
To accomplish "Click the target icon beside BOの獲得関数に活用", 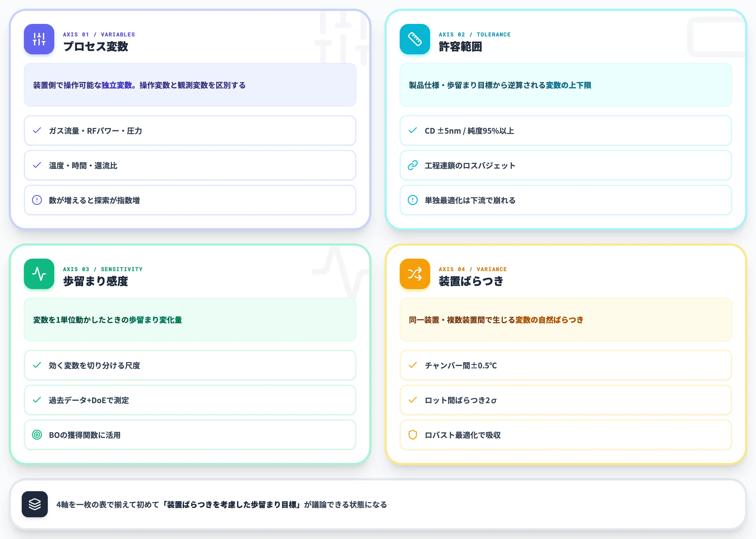I will pyautogui.click(x=37, y=435).
